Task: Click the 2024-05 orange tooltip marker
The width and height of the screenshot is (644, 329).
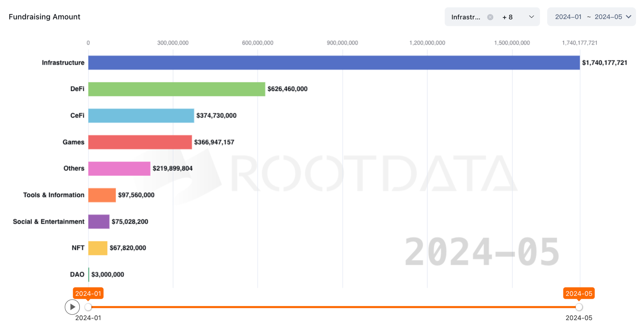Action: [x=579, y=294]
